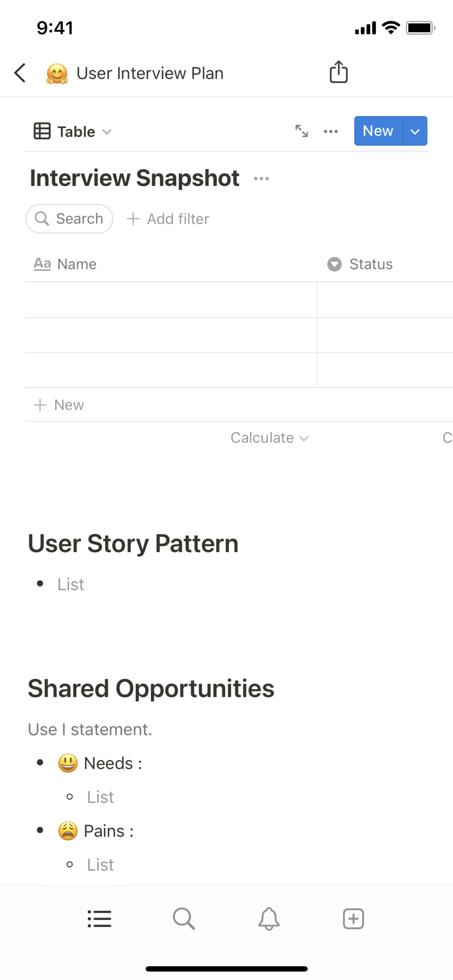Open Interview Snapshot title ellipsis menu
Screen dimensions: 453x980
point(261,179)
